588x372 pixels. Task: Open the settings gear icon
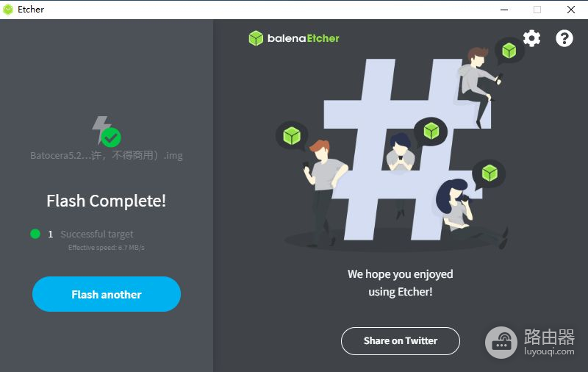point(531,38)
